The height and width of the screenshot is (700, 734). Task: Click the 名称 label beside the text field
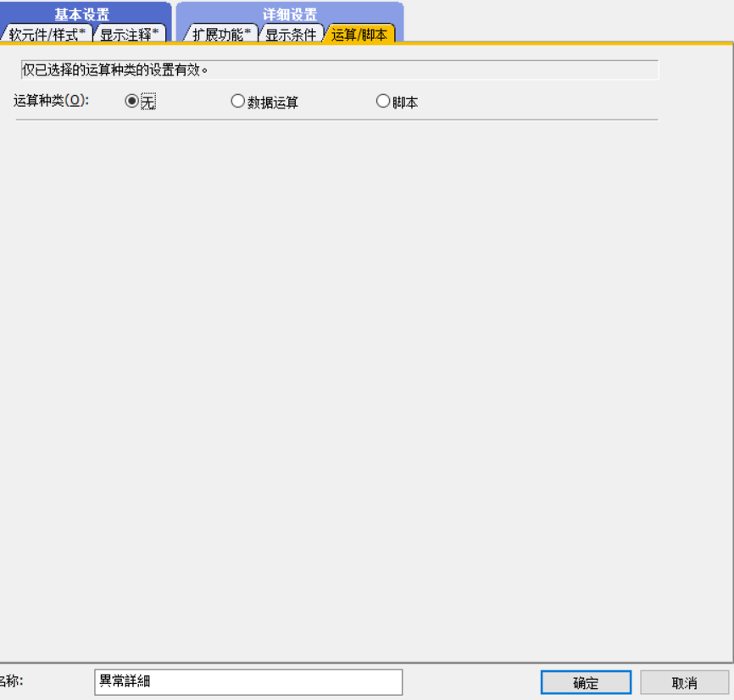tap(10, 681)
